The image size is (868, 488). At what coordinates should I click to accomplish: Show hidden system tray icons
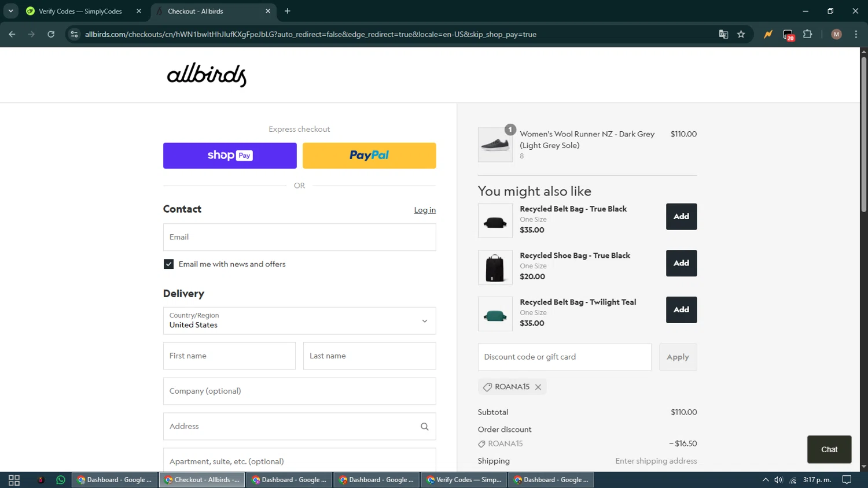click(x=765, y=480)
